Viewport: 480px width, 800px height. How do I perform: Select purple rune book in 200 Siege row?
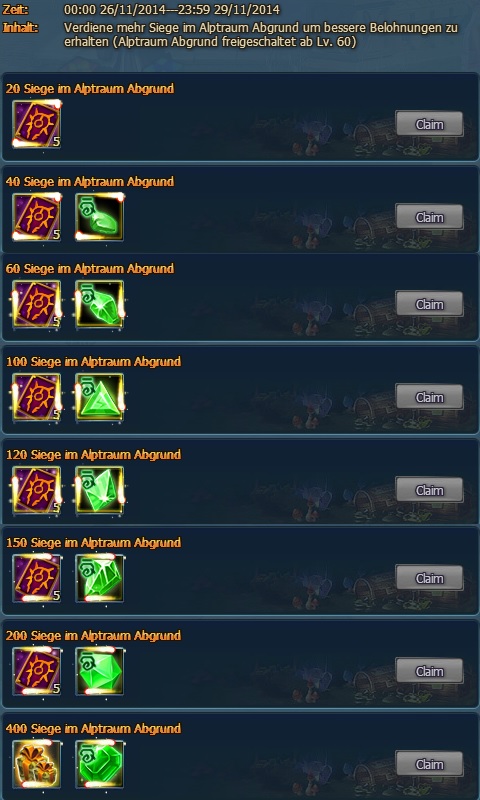37,671
